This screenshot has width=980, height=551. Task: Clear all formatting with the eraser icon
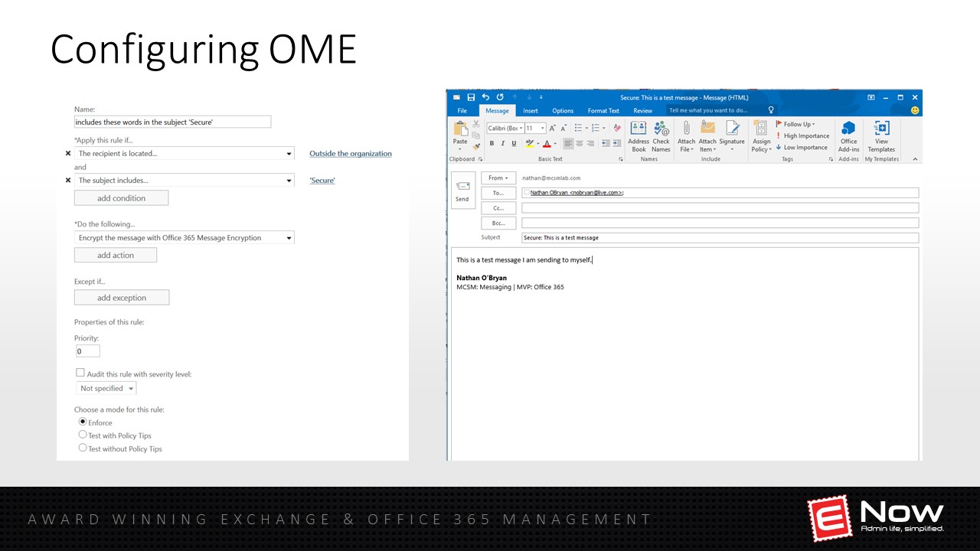(617, 128)
